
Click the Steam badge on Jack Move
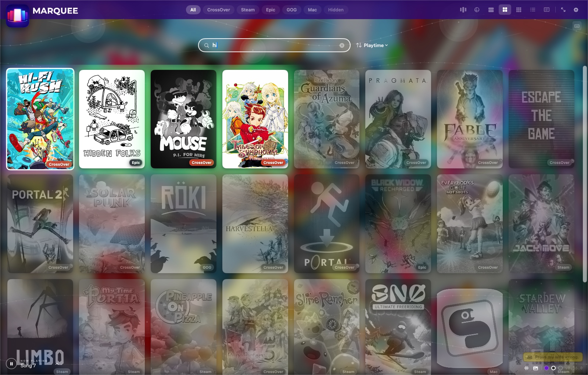point(563,267)
